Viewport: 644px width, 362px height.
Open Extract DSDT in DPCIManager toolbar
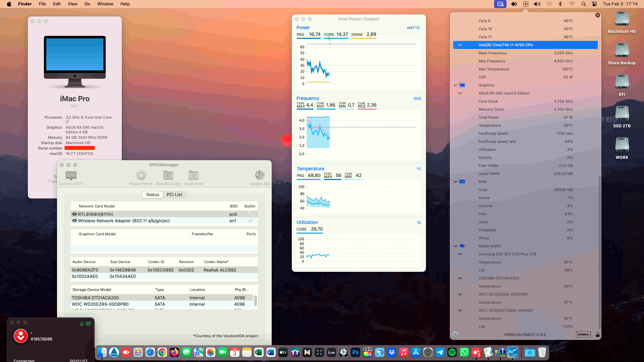[71, 178]
